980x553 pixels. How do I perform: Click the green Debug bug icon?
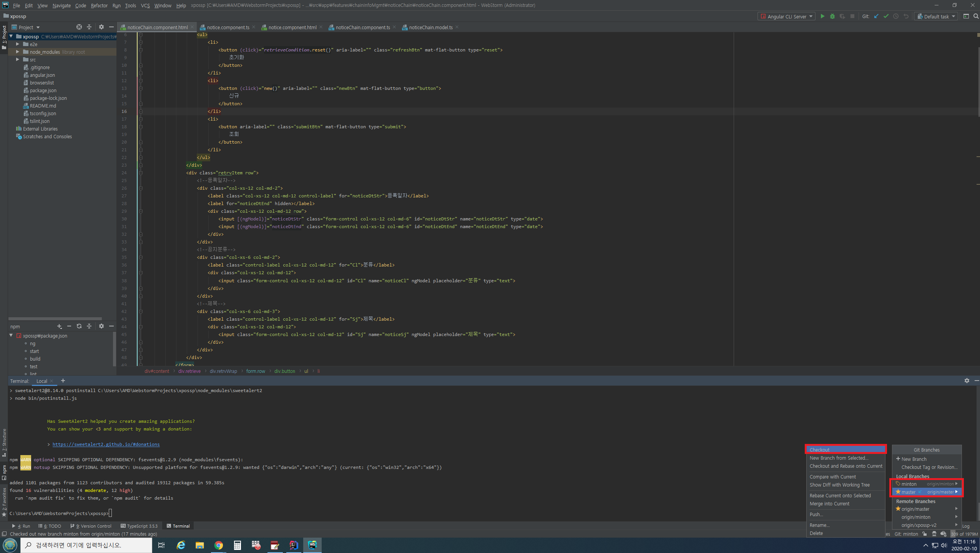(832, 17)
